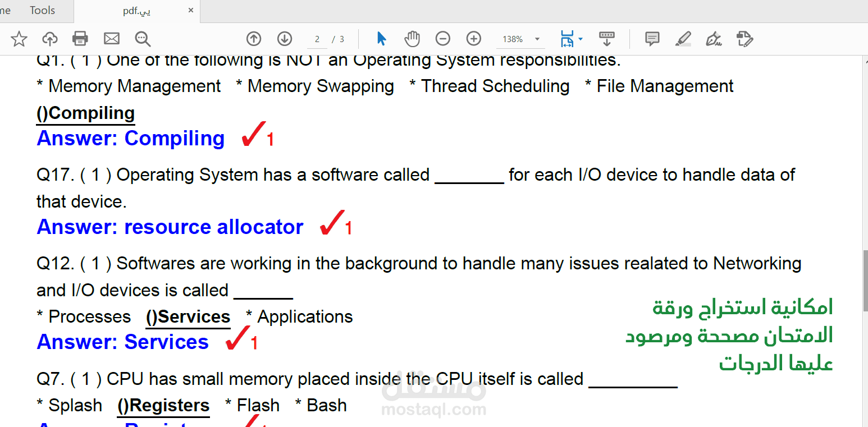Screen dimensions: 868x427
Task: Add a comment with the speech bubble icon
Action: point(652,39)
